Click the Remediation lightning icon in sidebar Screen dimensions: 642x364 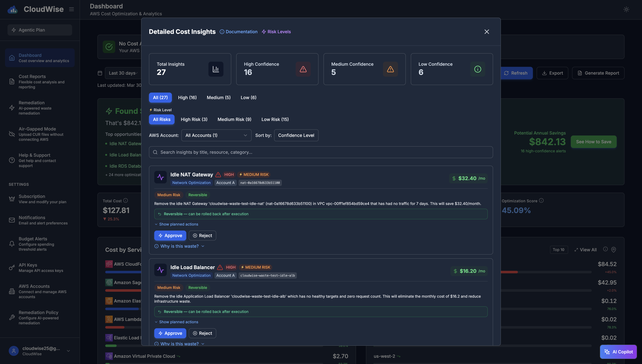coord(12,108)
